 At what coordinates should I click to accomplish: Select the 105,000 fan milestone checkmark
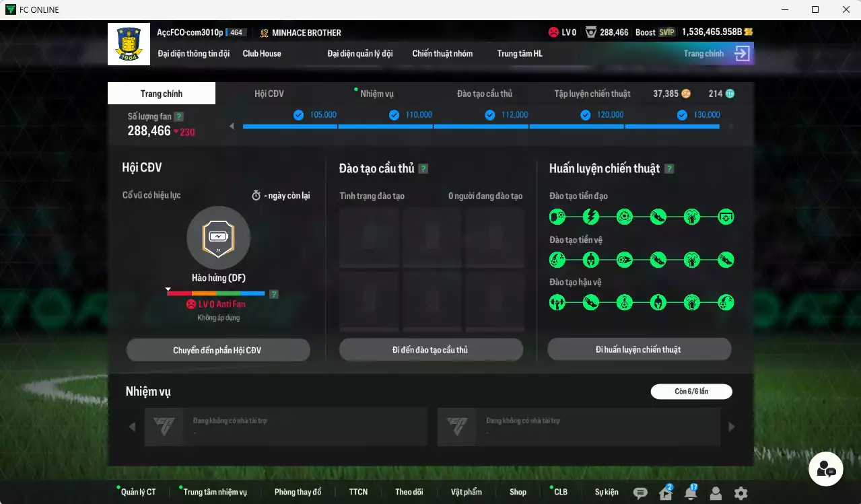299,115
